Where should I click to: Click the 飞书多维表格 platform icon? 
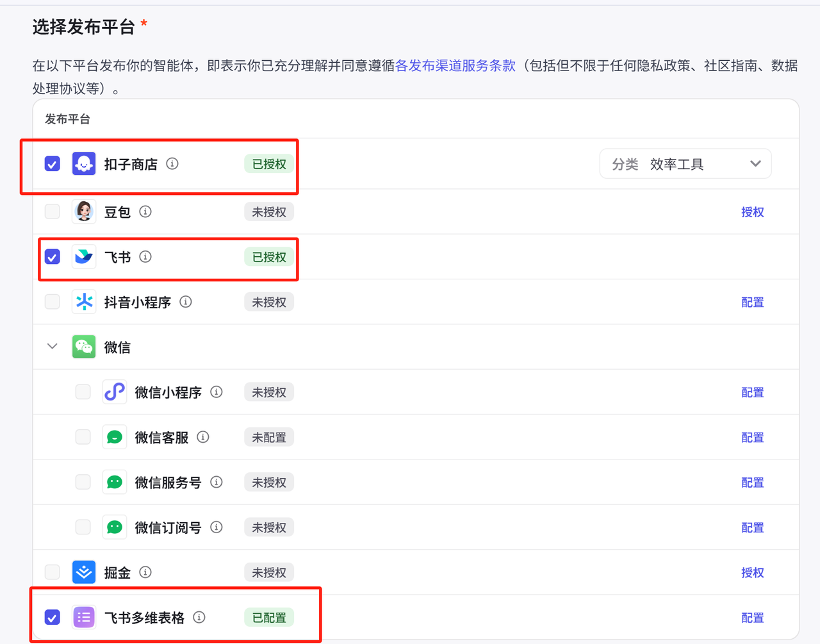(x=84, y=617)
